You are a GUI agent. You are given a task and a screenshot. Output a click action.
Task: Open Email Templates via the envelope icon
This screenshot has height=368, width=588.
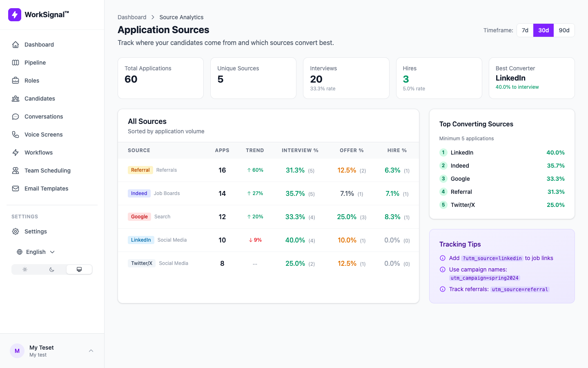[x=15, y=188]
